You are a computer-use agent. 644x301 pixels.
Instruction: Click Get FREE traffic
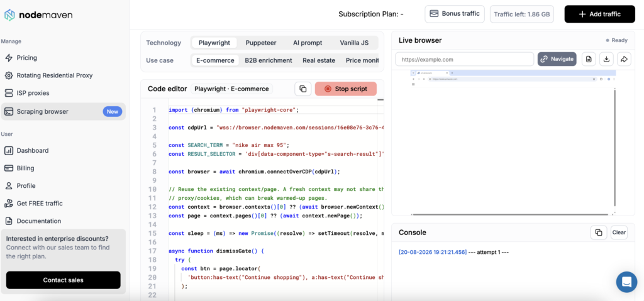pos(40,204)
